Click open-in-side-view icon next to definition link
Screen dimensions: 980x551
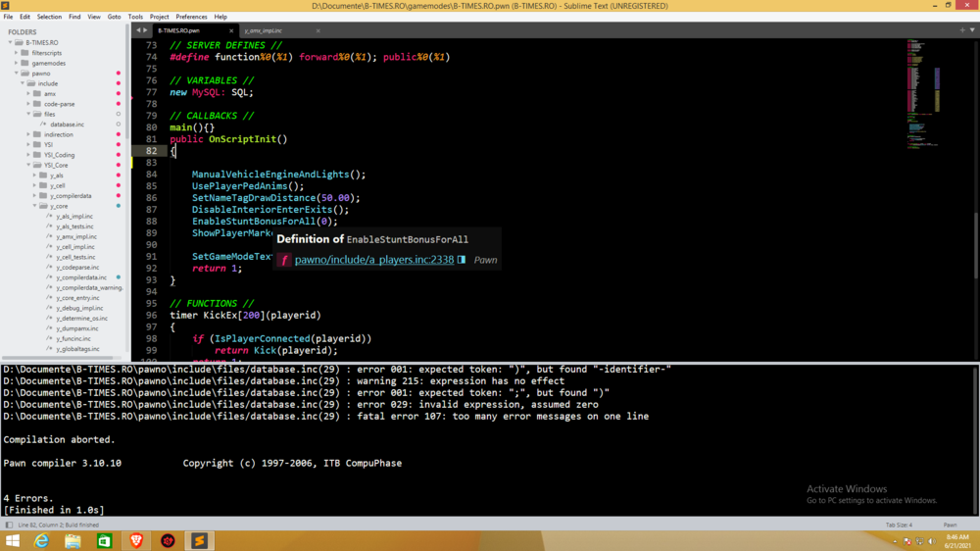(x=462, y=260)
